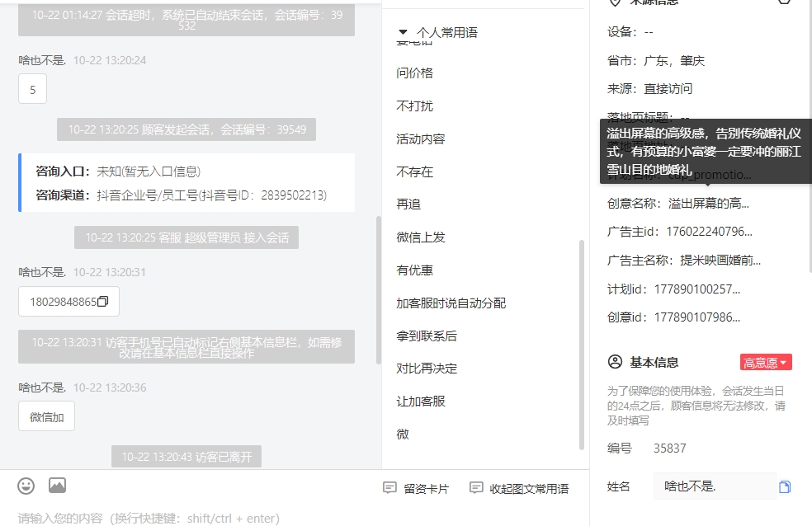The width and height of the screenshot is (812, 526).
Task: Click the 省市 广东，肇庆 text
Action: click(655, 60)
